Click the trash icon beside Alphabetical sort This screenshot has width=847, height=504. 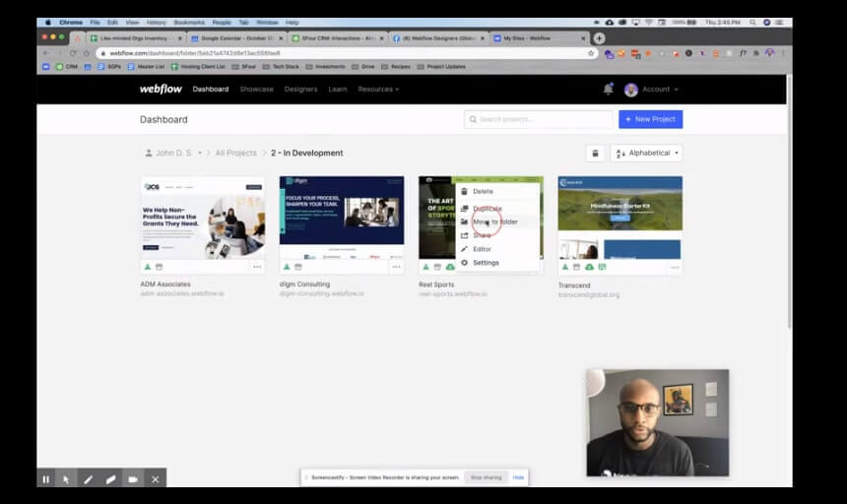[x=595, y=154]
